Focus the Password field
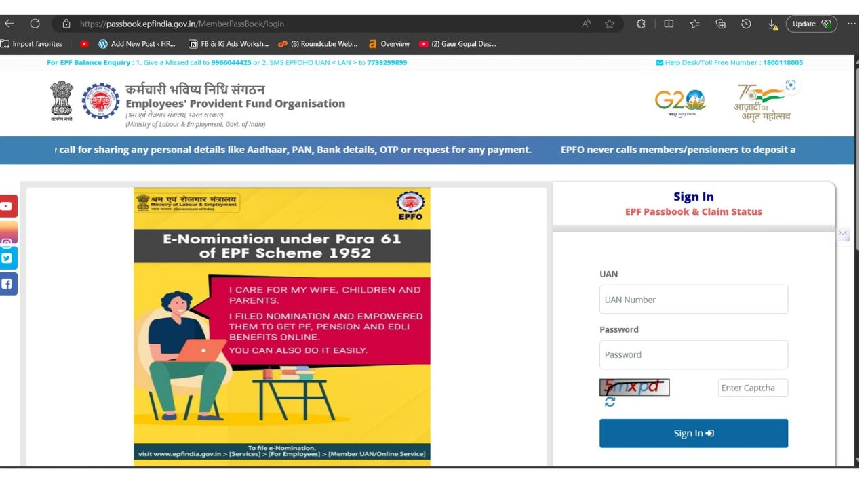The width and height of the screenshot is (868, 488). click(694, 354)
